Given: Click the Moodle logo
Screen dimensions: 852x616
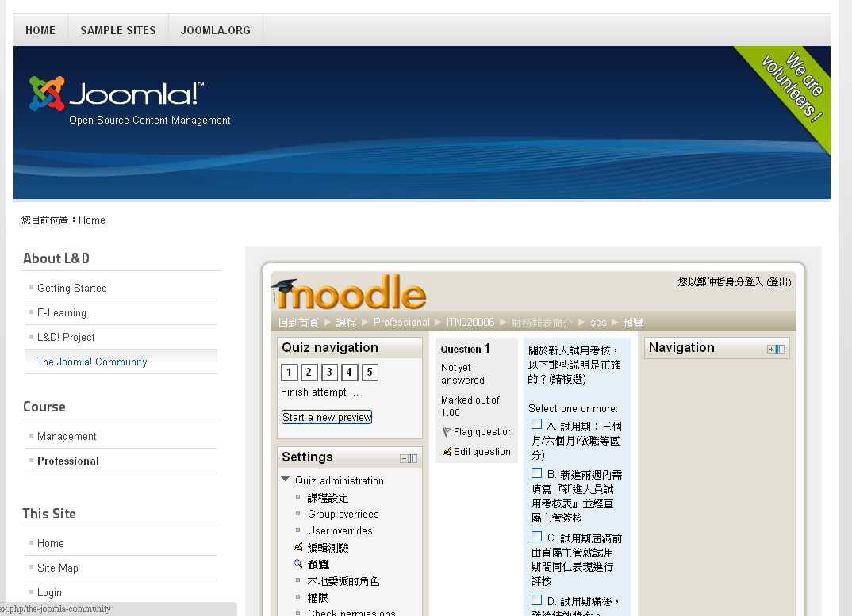Looking at the screenshot, I should pyautogui.click(x=349, y=293).
